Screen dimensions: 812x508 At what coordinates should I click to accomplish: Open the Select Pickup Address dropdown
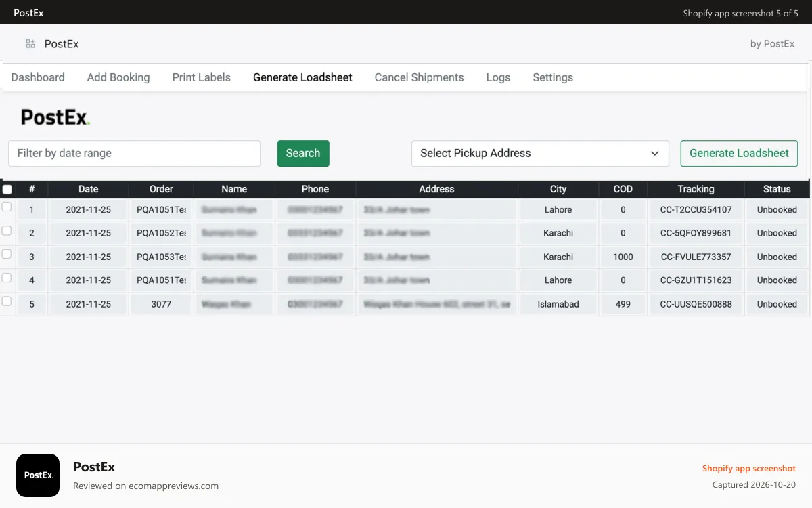click(x=540, y=153)
